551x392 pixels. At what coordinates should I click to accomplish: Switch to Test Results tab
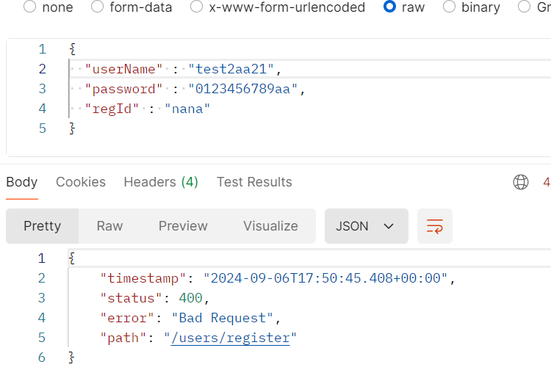click(x=254, y=182)
